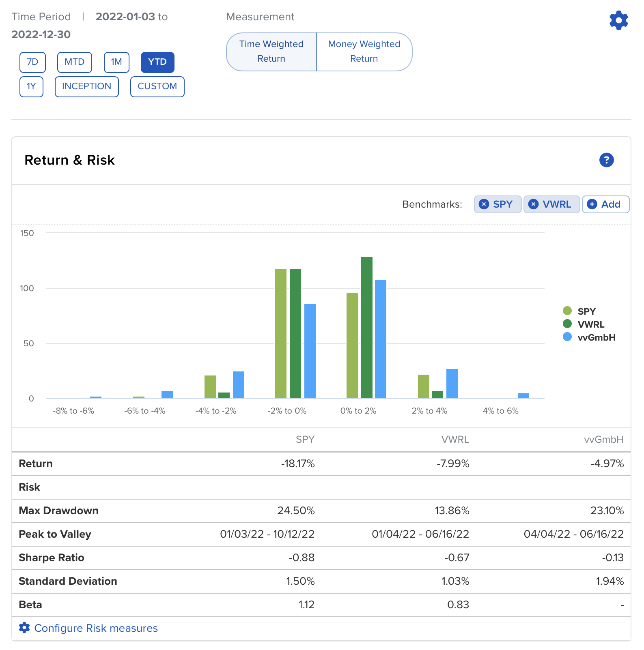
Task: Remove VWRL benchmark with its x icon
Action: [x=534, y=204]
